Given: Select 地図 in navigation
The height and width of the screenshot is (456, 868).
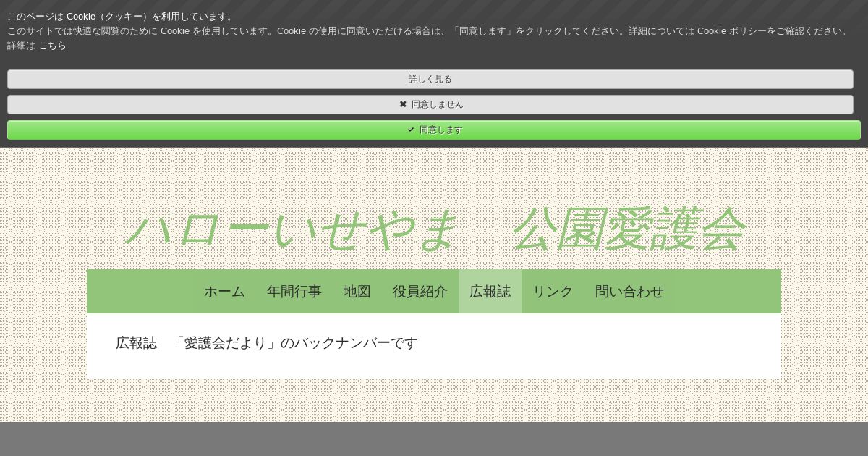Looking at the screenshot, I should 357,291.
